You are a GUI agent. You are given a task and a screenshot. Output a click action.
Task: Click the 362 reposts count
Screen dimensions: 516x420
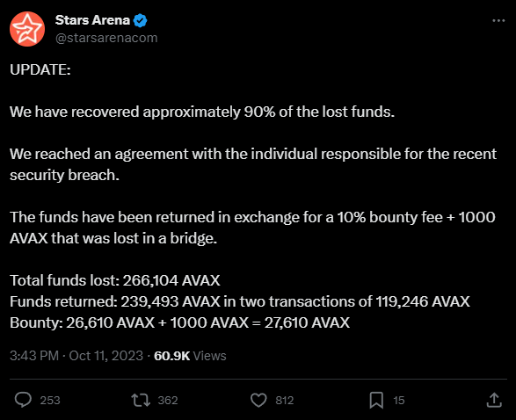(168, 401)
